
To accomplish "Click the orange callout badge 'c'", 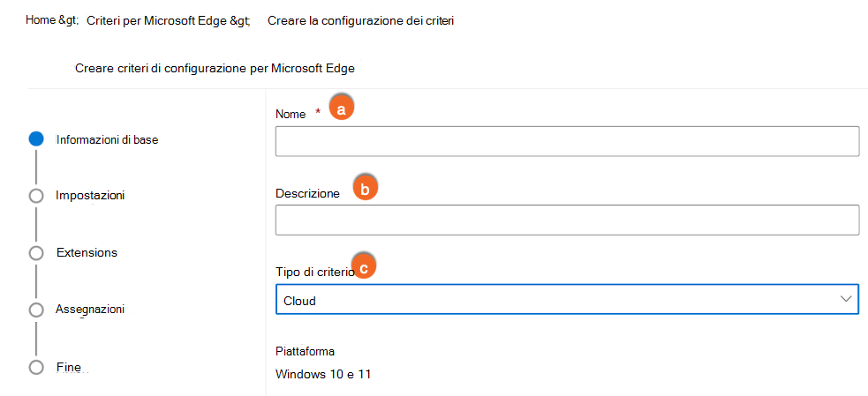I will (363, 265).
